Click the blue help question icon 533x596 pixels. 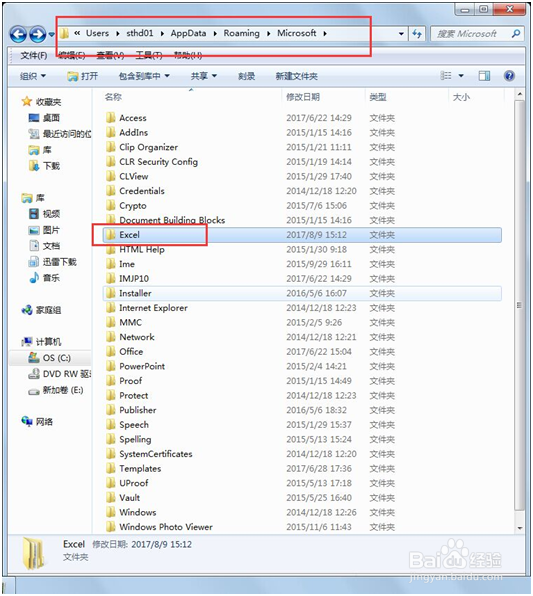tap(509, 76)
